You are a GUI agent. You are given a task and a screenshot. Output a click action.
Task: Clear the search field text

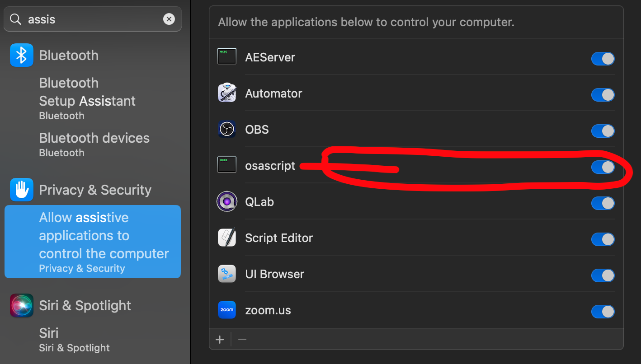(x=169, y=19)
